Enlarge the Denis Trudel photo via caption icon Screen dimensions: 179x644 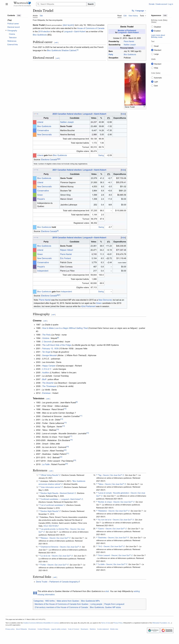click(x=144, y=107)
